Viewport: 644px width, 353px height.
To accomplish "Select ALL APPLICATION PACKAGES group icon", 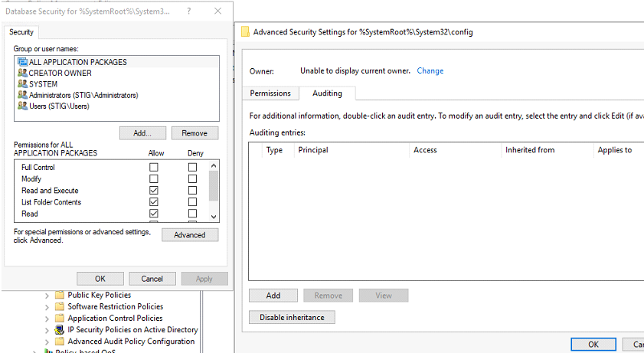I will 22,62.
